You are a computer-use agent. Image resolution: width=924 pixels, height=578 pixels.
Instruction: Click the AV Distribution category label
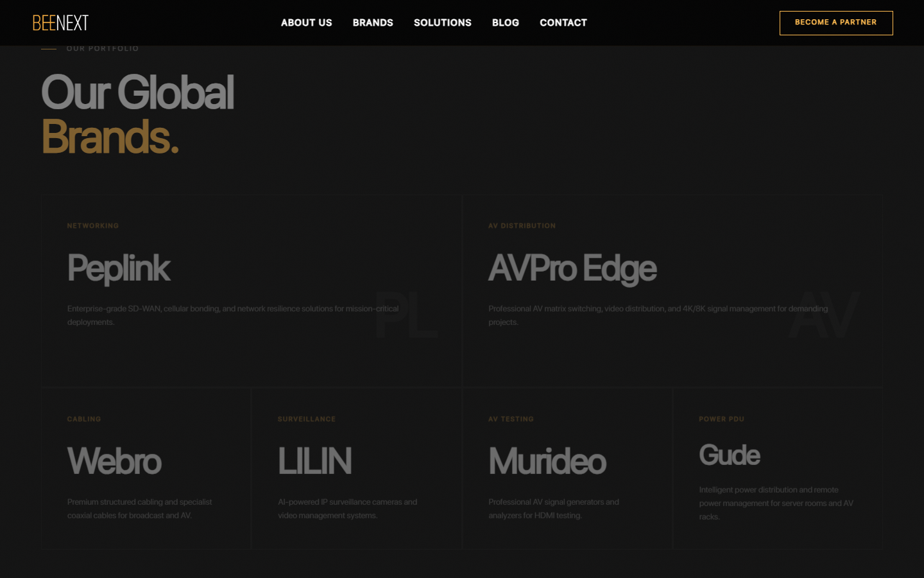(x=522, y=226)
